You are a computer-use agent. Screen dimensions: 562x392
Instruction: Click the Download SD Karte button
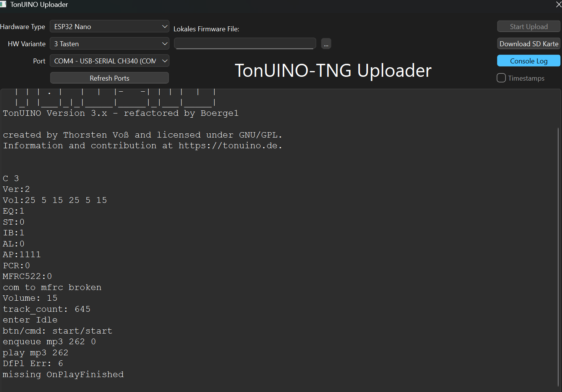pos(528,44)
